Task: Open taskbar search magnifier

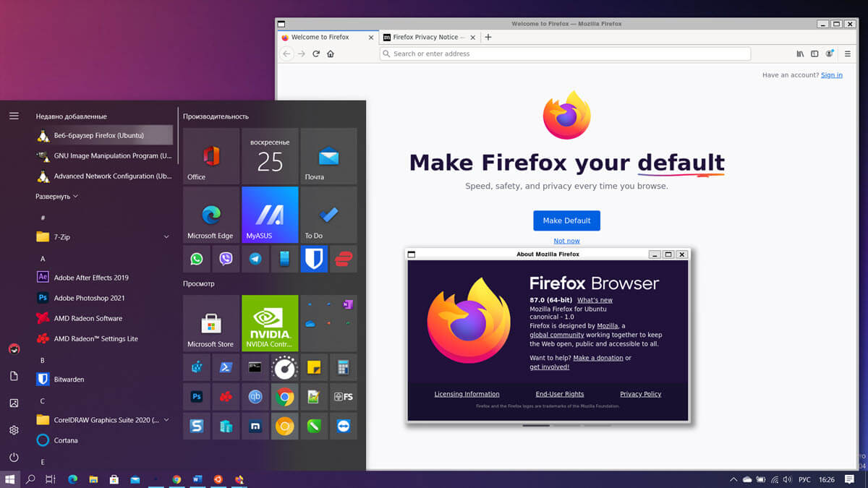Action: point(30,479)
